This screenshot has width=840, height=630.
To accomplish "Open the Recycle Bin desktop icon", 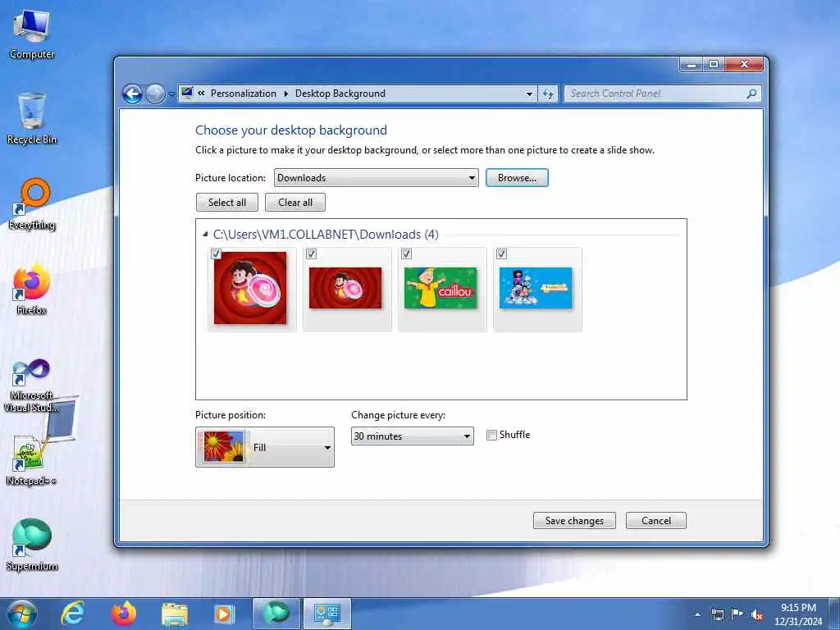I will click(x=32, y=119).
